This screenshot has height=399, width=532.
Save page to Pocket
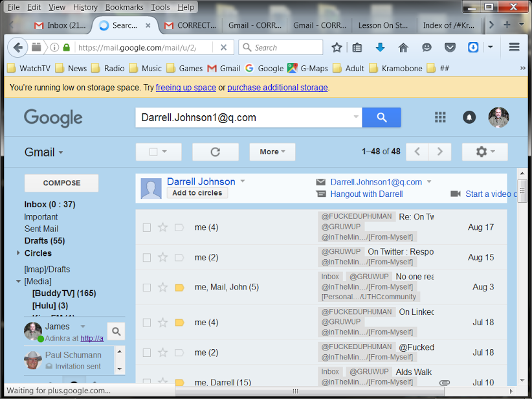pyautogui.click(x=450, y=47)
